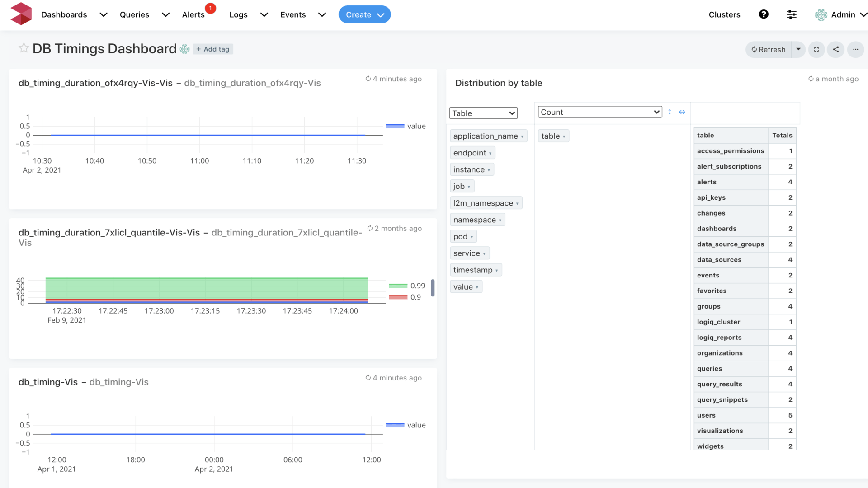Open the Count aggregator dropdown
The height and width of the screenshot is (488, 868).
[x=599, y=112]
